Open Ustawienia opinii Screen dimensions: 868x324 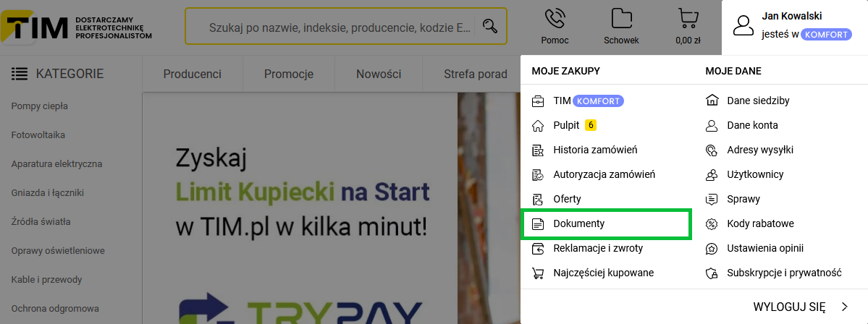765,248
